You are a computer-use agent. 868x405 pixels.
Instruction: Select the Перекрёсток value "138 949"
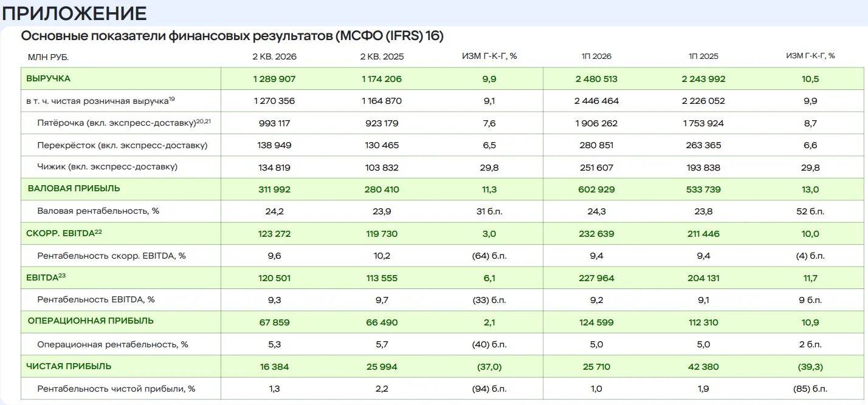pos(275,146)
